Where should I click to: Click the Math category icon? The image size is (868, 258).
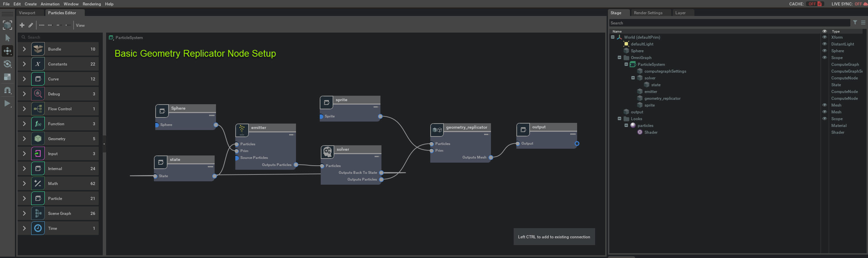coord(38,184)
